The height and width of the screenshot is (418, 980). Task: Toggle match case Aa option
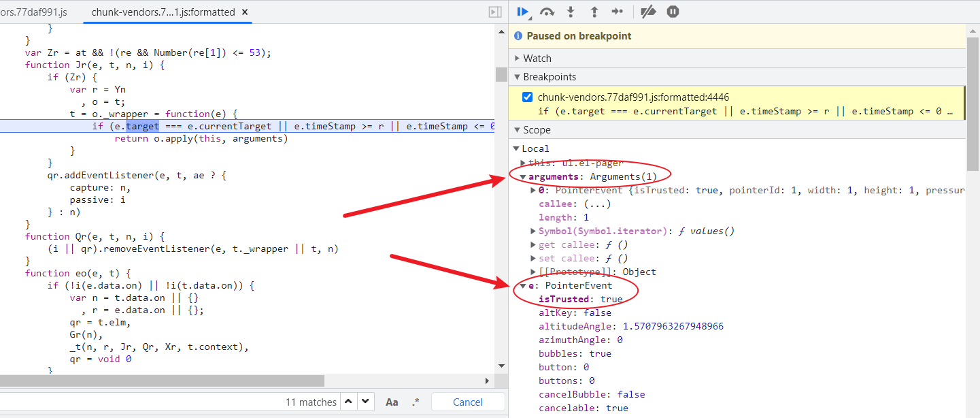(x=392, y=402)
